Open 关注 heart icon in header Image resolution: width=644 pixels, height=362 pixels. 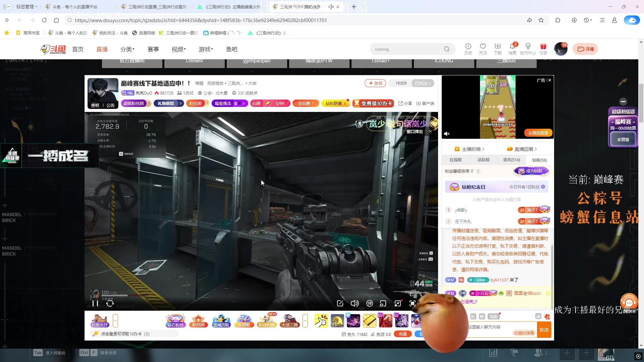pos(483,49)
